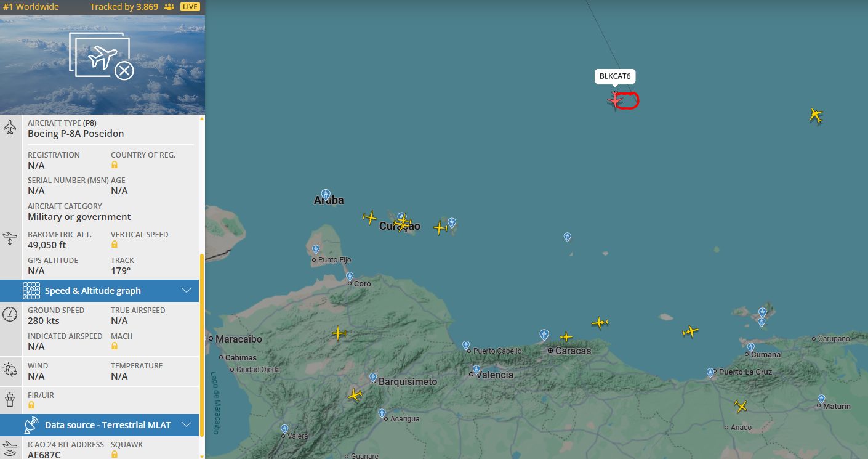Open the Speed & Altitude graph section
The height and width of the screenshot is (459, 868).
pyautogui.click(x=92, y=291)
